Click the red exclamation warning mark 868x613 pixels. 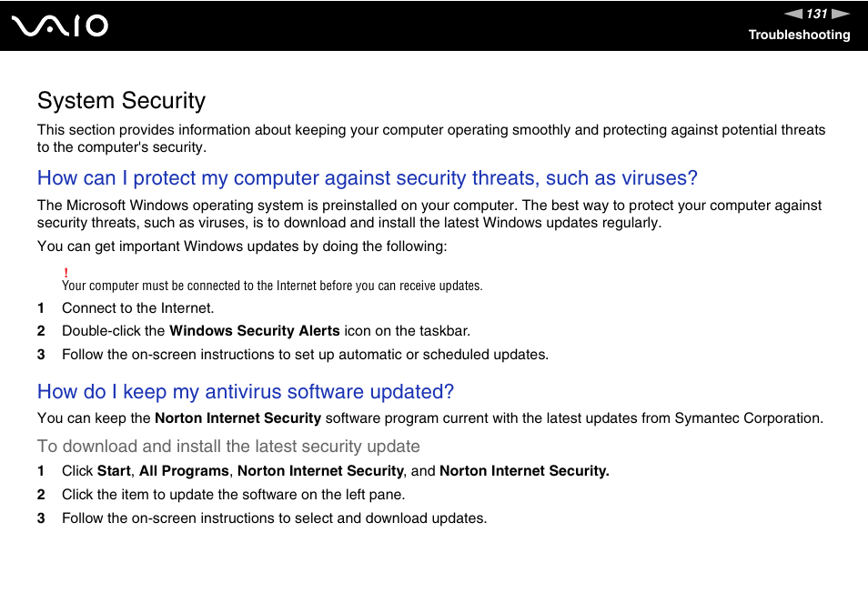click(66, 273)
